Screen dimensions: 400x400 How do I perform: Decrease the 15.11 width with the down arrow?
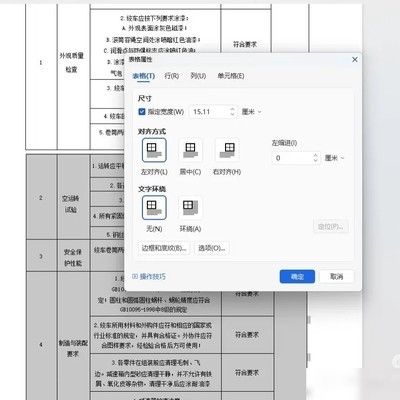(x=232, y=114)
